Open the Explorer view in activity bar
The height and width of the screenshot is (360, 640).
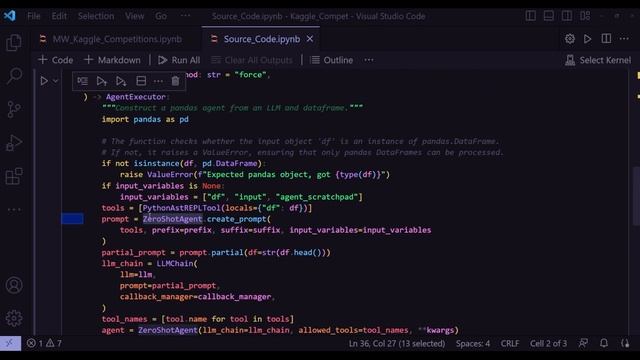(x=14, y=42)
